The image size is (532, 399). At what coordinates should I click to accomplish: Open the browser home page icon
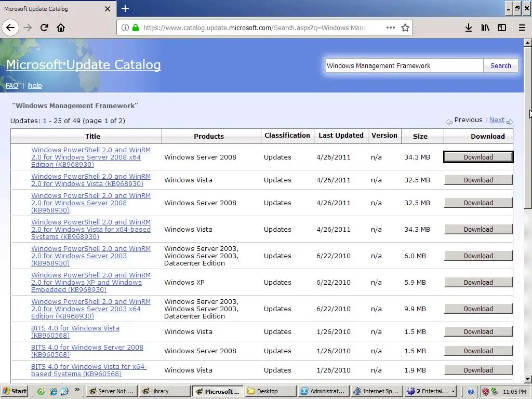click(x=61, y=28)
